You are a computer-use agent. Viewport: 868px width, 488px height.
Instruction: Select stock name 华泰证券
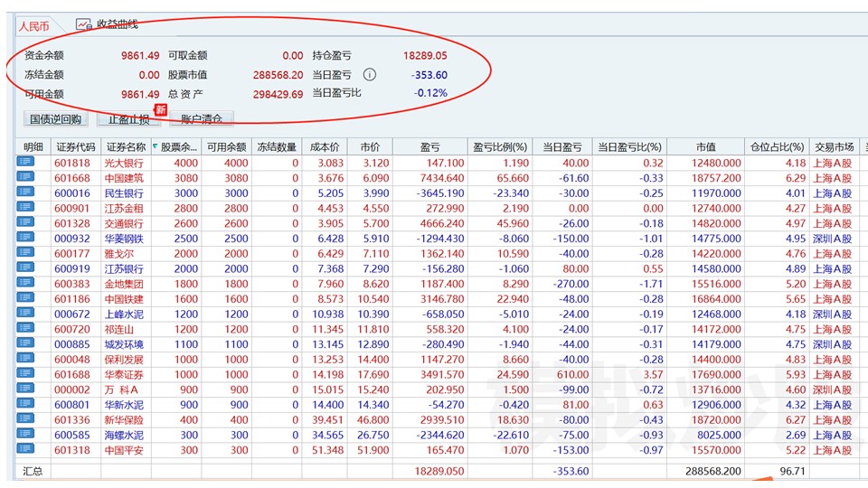[124, 374]
